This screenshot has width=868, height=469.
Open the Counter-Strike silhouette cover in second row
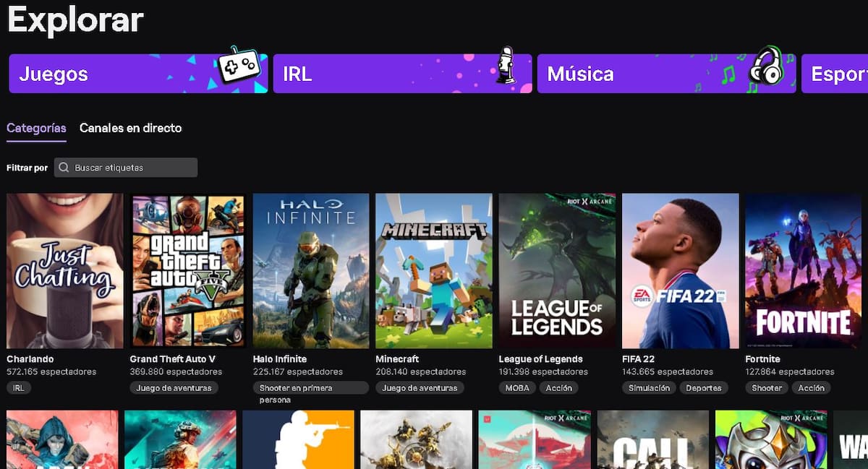[x=298, y=439]
